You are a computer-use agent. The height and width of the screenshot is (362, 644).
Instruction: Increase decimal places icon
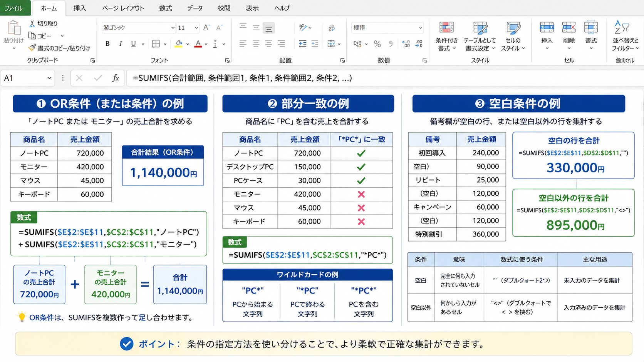point(406,44)
